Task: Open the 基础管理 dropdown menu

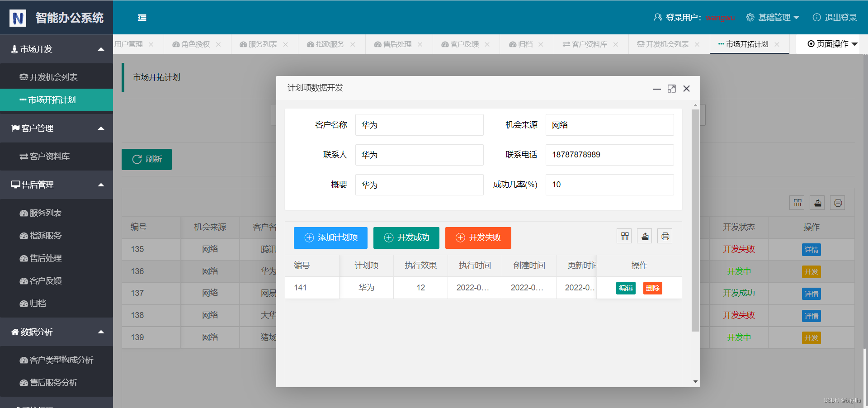Action: pyautogui.click(x=773, y=18)
